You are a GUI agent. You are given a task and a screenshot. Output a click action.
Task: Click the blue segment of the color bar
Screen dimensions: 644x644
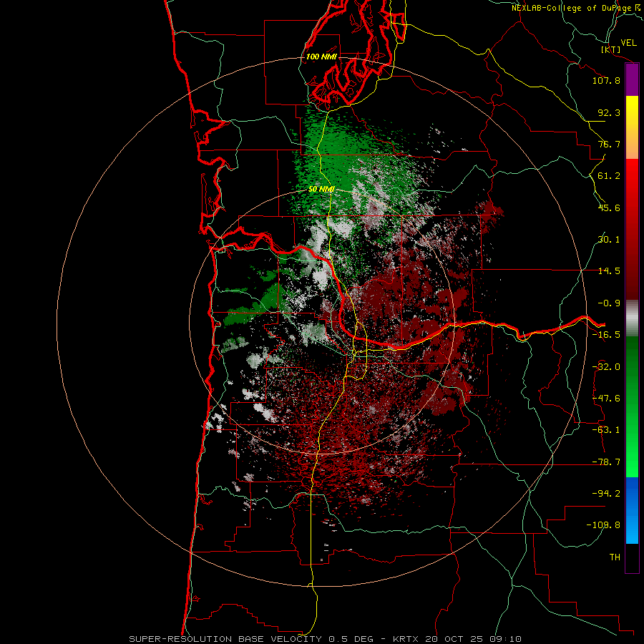coord(632,510)
